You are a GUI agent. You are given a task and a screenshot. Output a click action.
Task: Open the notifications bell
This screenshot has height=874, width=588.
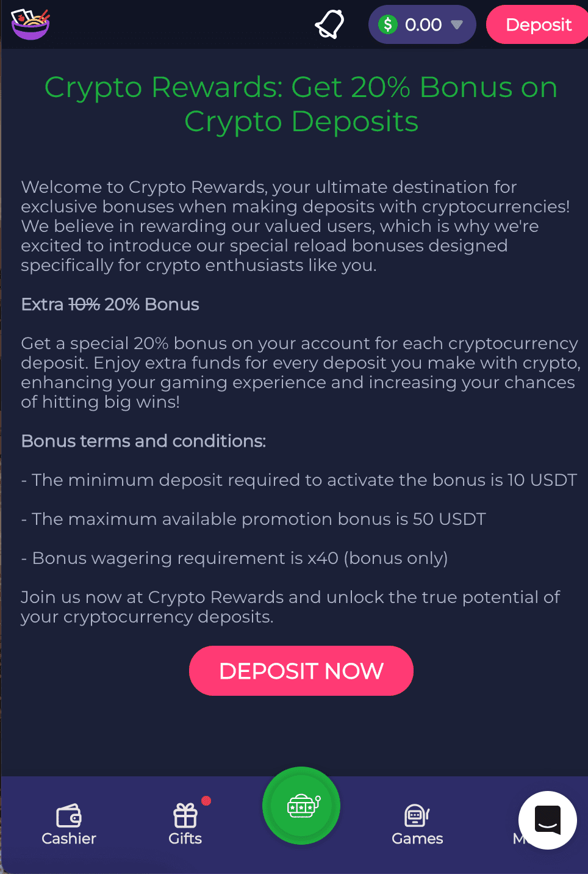coord(329,24)
